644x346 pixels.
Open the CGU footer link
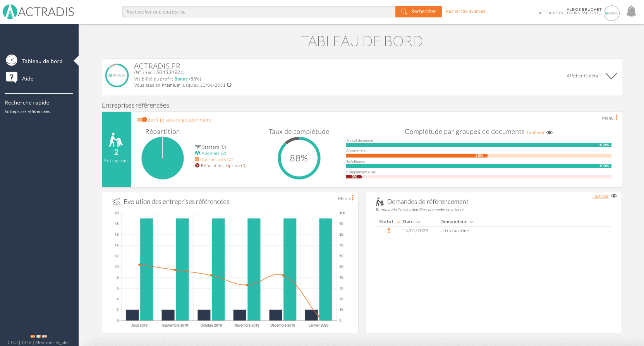pos(12,343)
